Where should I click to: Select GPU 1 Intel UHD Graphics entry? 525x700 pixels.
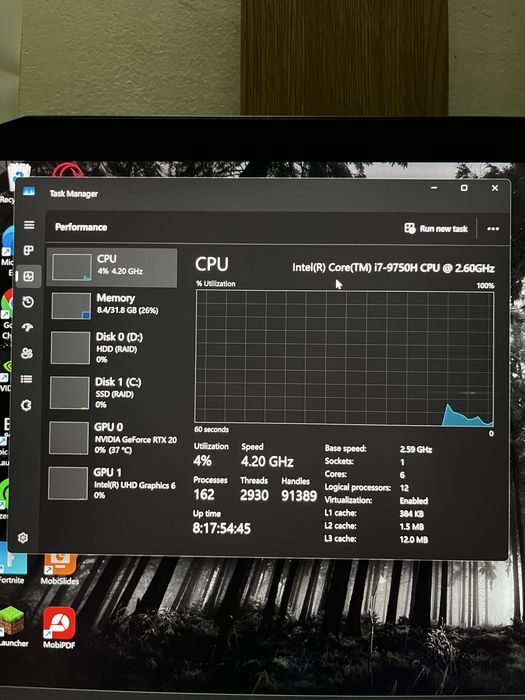pos(111,483)
